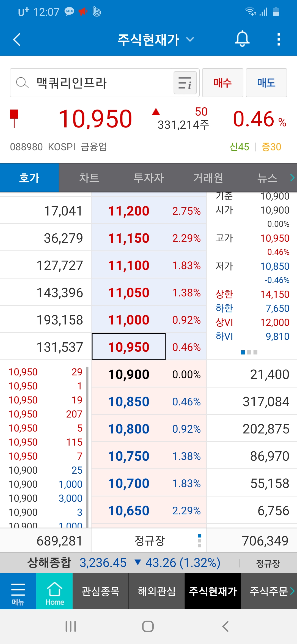Open 관심종목 in the bottom navigation

pyautogui.click(x=101, y=591)
